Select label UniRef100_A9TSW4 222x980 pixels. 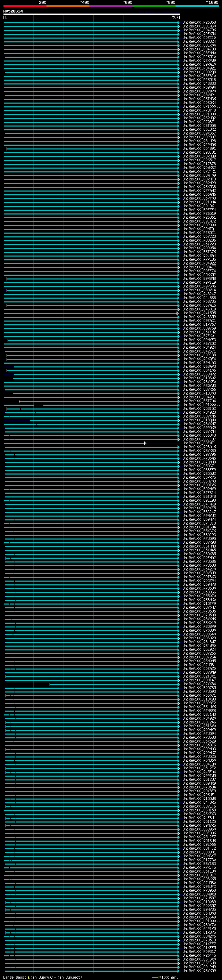pos(199,527)
